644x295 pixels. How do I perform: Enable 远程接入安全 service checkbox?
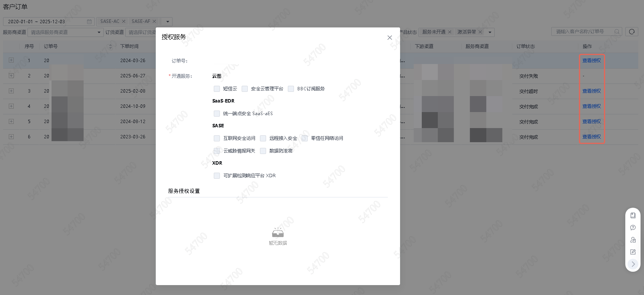pyautogui.click(x=263, y=138)
